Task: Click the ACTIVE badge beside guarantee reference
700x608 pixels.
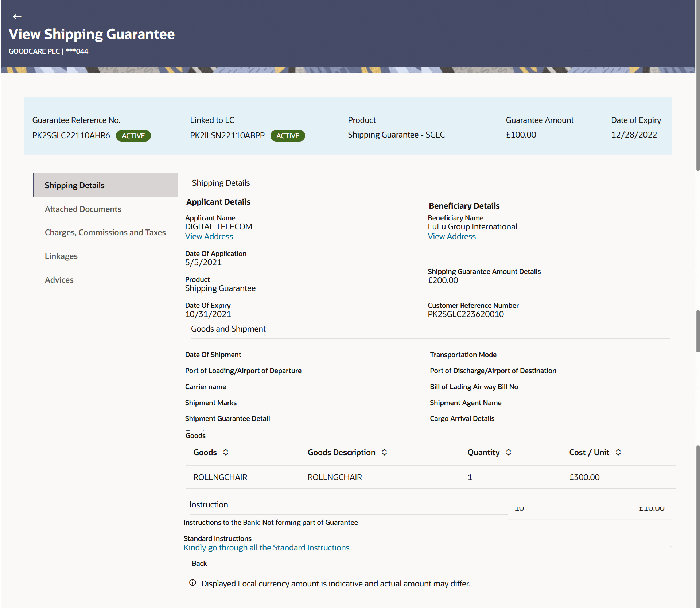Action: point(133,136)
